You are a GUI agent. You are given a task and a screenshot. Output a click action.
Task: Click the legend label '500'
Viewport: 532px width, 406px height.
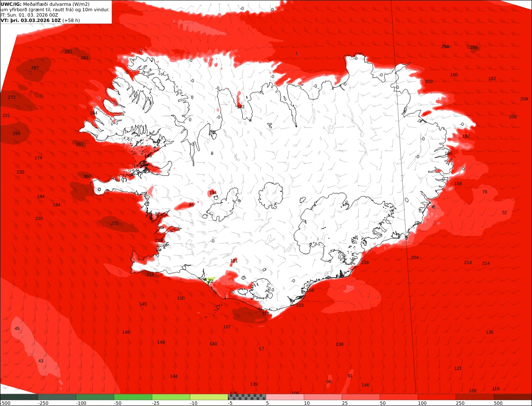click(x=498, y=403)
